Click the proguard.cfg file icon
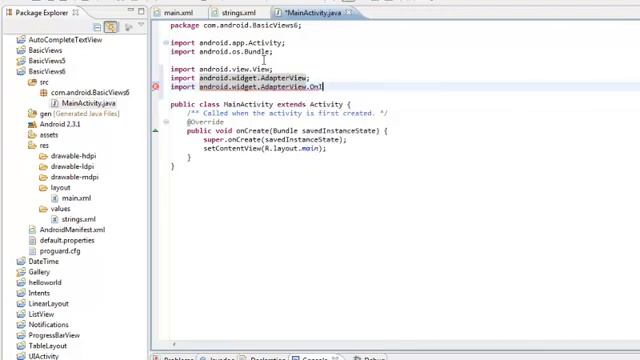 (x=32, y=251)
